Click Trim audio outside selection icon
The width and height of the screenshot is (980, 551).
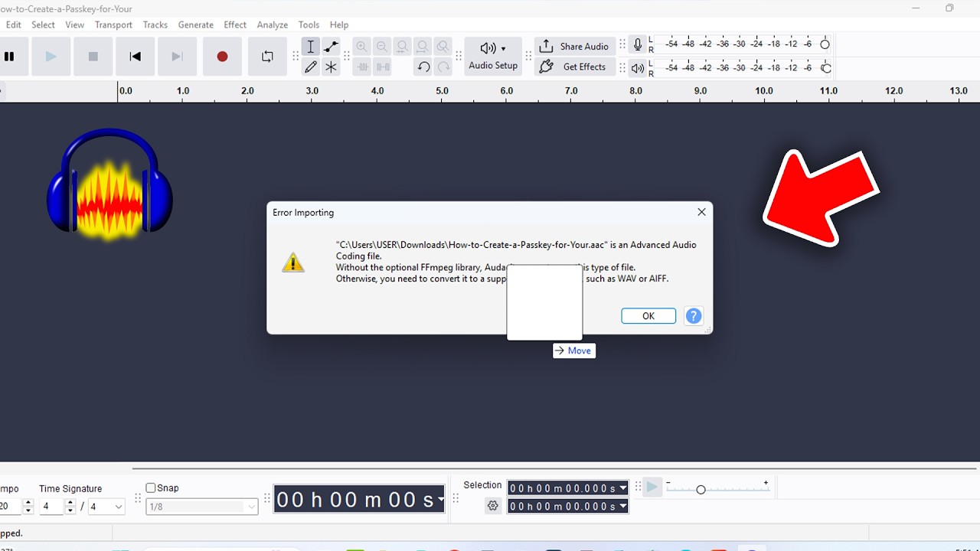click(362, 67)
